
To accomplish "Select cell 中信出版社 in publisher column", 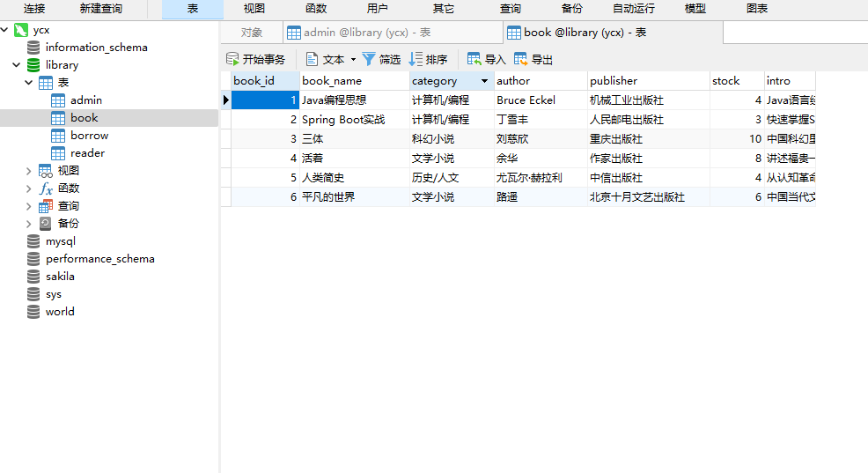I will tap(649, 178).
